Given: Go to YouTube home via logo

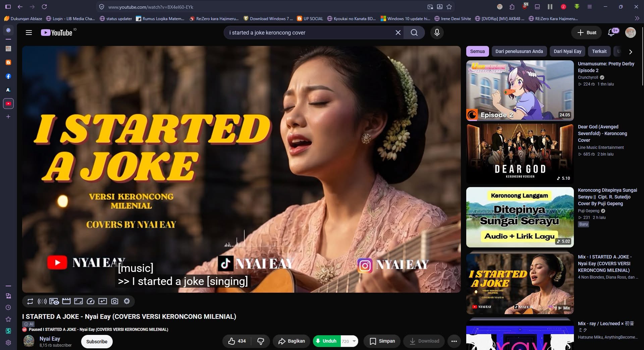Looking at the screenshot, I should (x=57, y=33).
